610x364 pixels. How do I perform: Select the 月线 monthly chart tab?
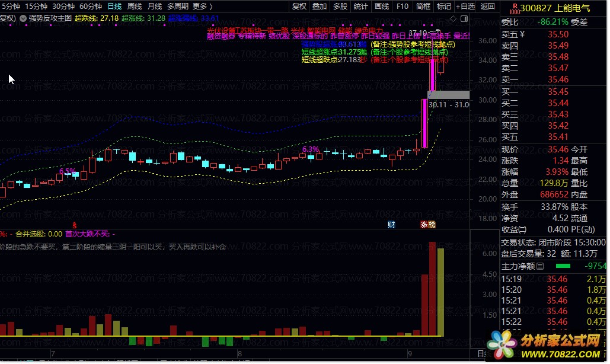point(155,6)
